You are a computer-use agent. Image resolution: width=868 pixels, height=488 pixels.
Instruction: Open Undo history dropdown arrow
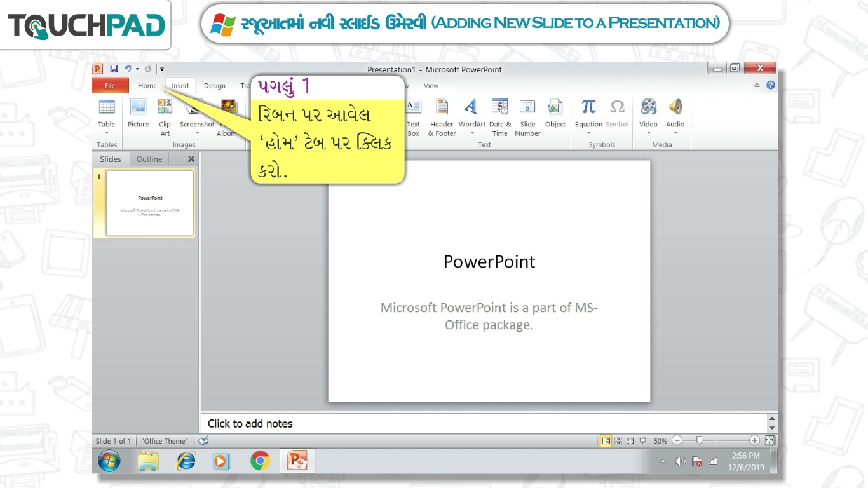pos(137,69)
